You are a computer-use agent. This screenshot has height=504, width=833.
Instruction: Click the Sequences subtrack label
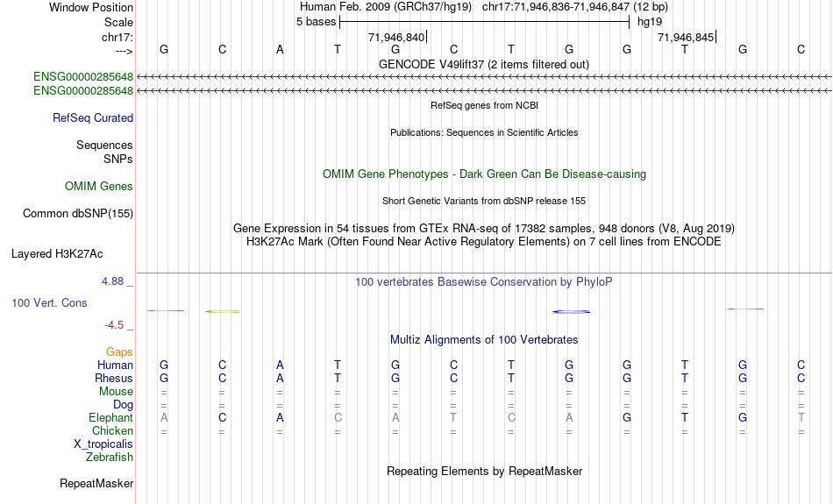104,145
